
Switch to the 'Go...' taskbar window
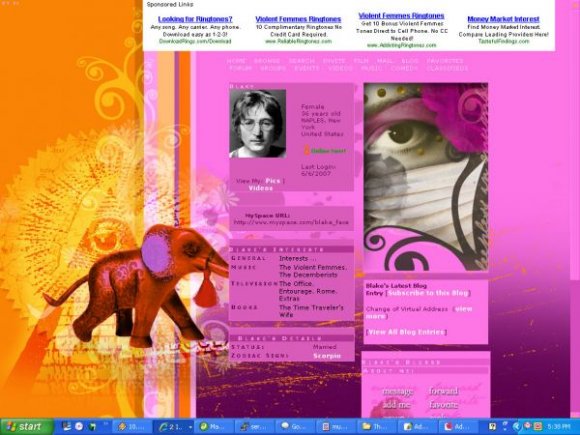(x=295, y=427)
